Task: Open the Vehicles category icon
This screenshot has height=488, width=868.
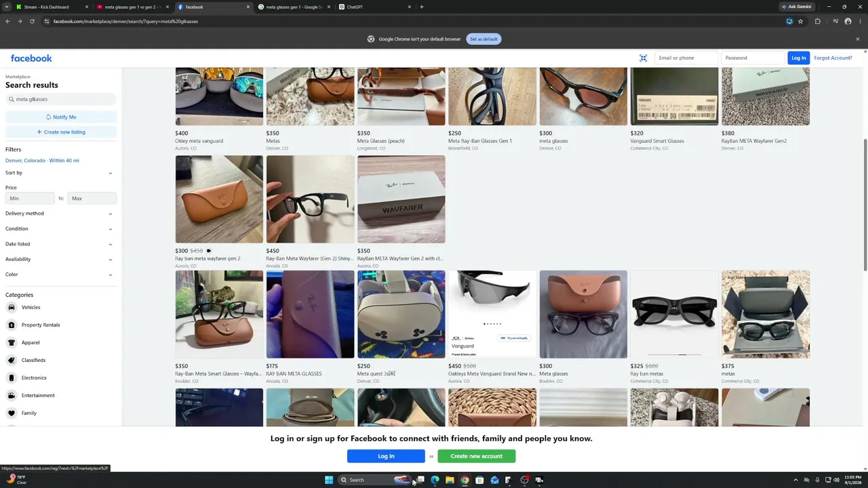Action: [x=12, y=307]
